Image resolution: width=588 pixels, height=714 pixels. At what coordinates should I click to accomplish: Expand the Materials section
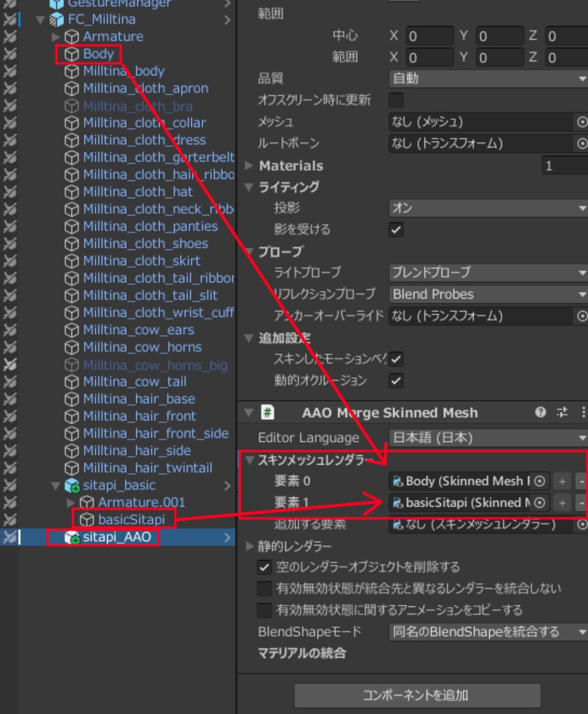[x=249, y=165]
